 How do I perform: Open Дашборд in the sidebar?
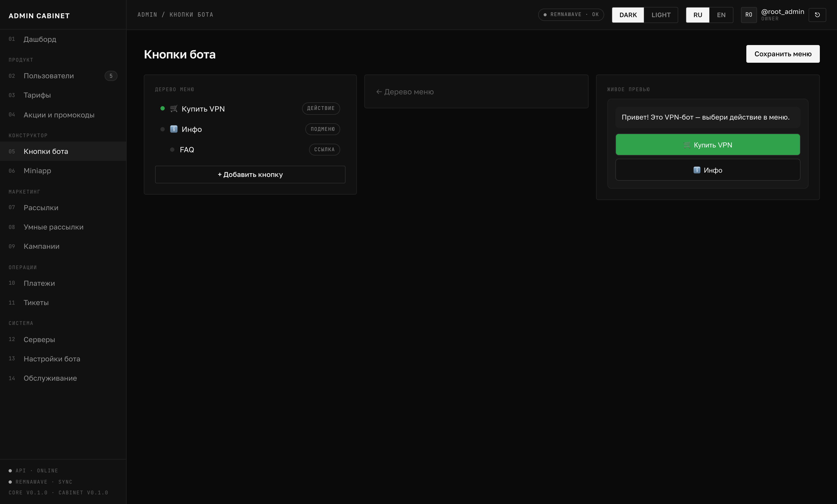[x=63, y=39]
